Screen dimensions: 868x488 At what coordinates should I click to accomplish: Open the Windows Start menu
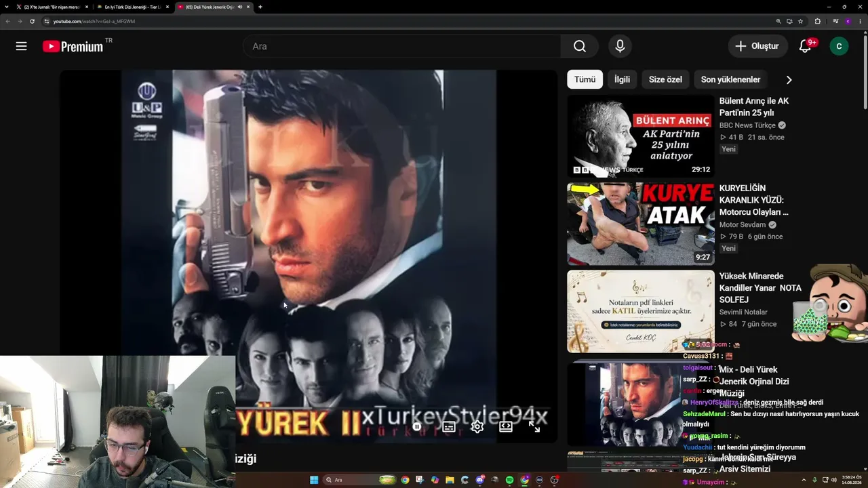tap(314, 480)
